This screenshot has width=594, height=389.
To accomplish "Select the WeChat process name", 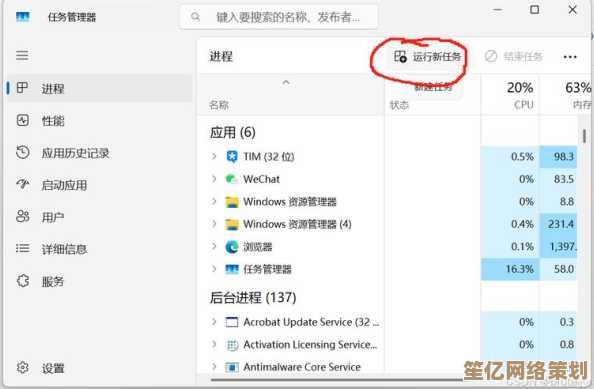I will (x=261, y=179).
